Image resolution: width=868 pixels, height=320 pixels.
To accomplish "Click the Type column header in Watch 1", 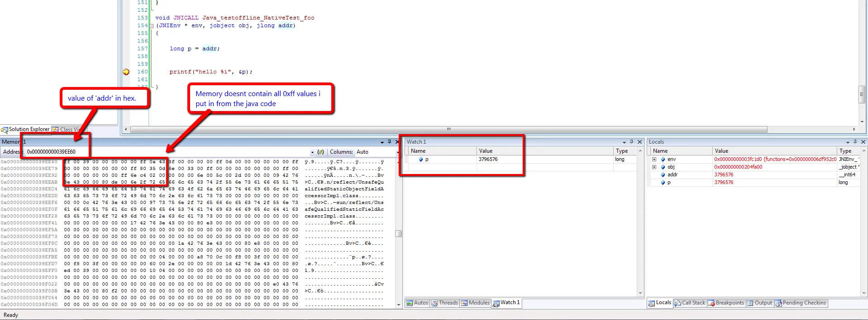I will [625, 151].
